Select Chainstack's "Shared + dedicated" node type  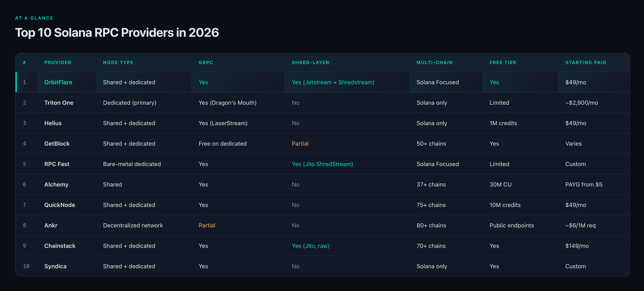129,246
